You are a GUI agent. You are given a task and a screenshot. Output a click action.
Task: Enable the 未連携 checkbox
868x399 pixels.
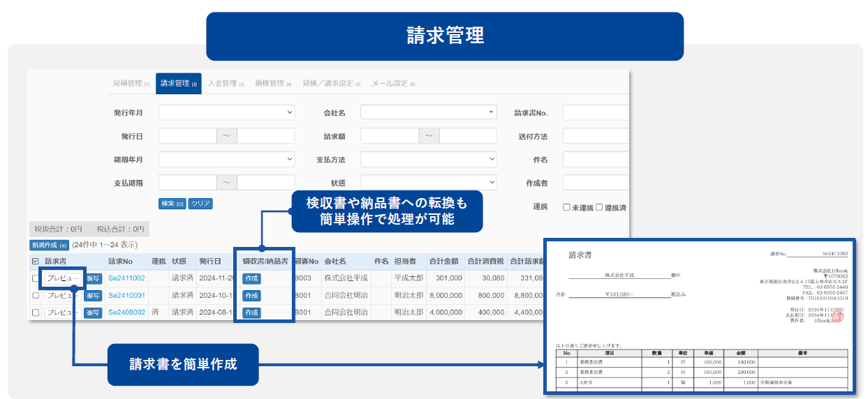(566, 207)
